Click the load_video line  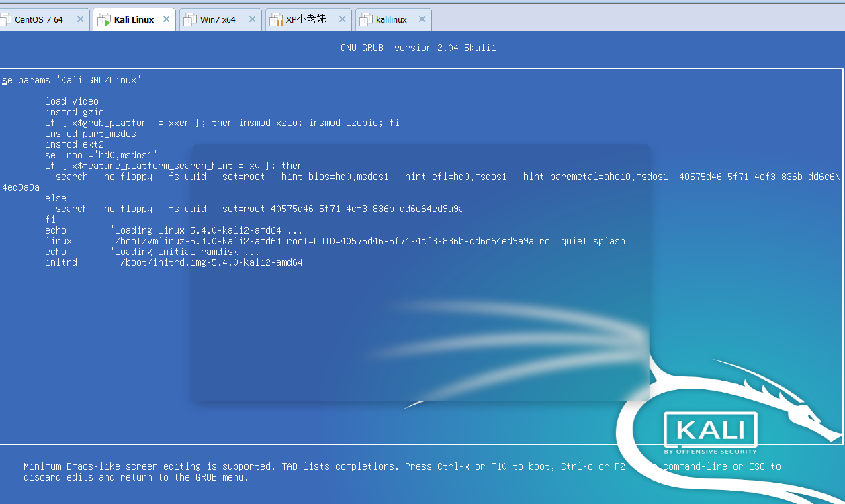click(x=72, y=101)
